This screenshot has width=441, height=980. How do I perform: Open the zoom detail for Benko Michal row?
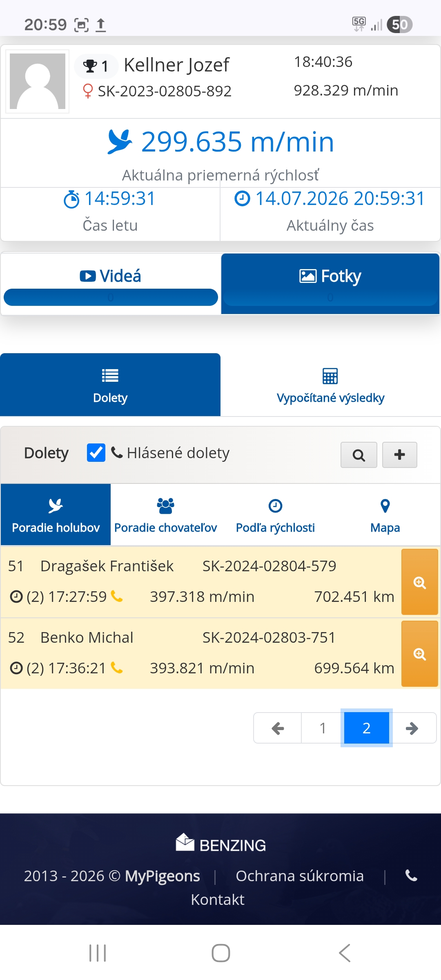[x=420, y=654]
